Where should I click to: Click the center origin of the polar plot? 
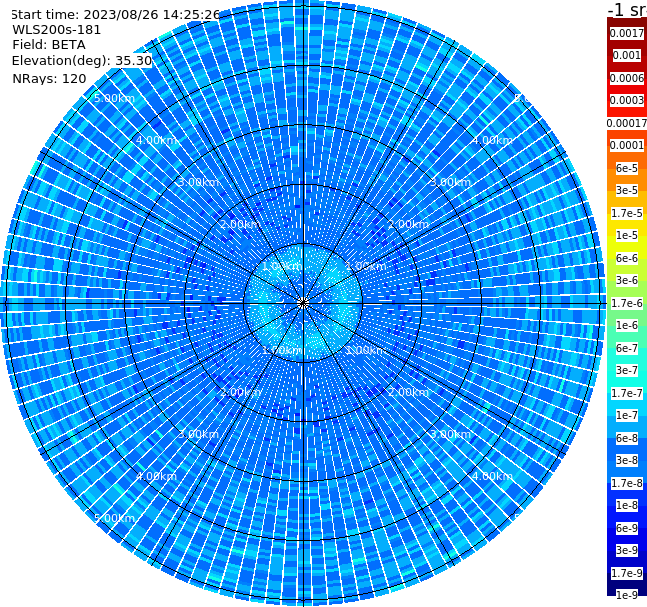303,303
